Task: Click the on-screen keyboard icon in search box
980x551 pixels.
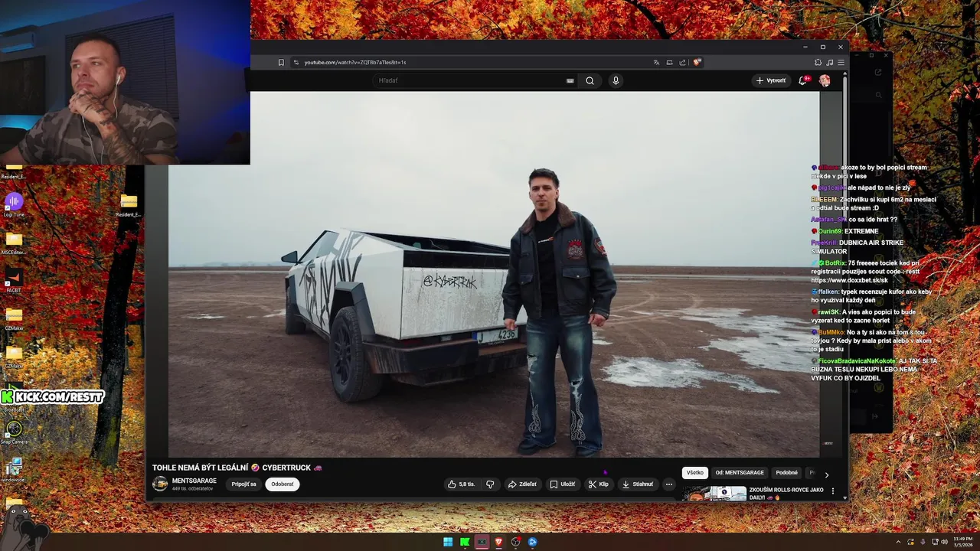Action: point(570,80)
